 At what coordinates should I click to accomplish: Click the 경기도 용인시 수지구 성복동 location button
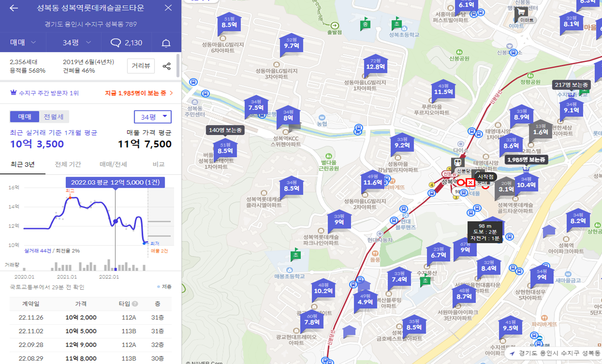(555, 353)
